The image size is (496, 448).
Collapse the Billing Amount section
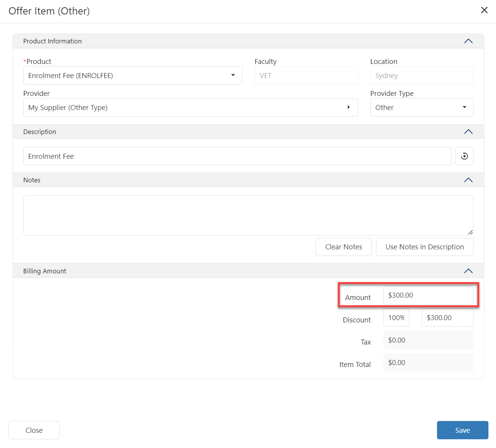tap(468, 271)
